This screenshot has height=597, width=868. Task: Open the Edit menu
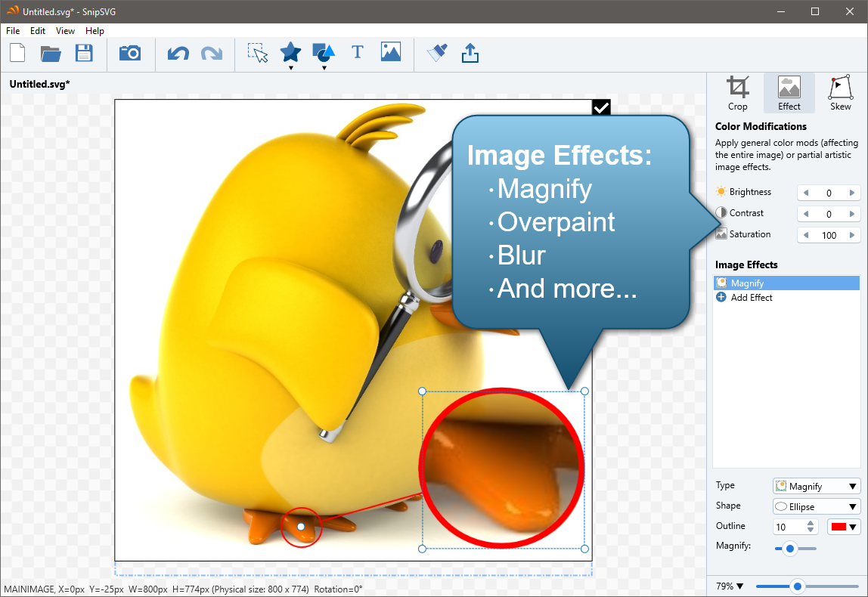tap(38, 31)
